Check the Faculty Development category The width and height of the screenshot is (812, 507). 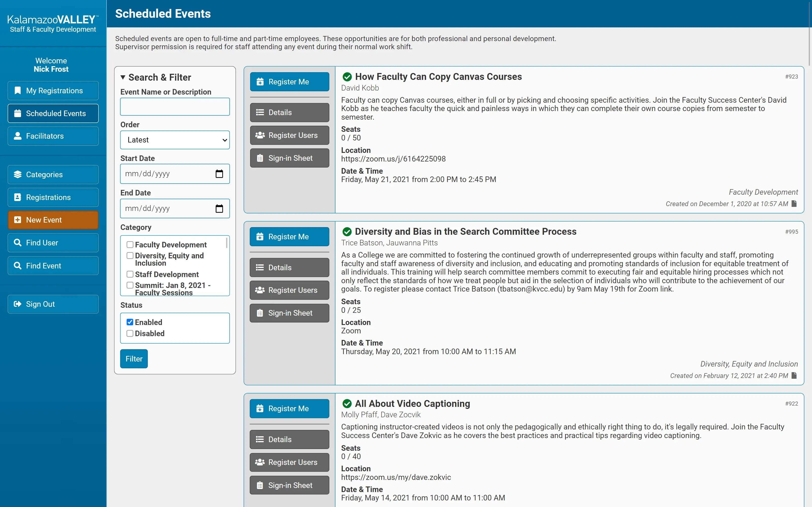pyautogui.click(x=130, y=244)
